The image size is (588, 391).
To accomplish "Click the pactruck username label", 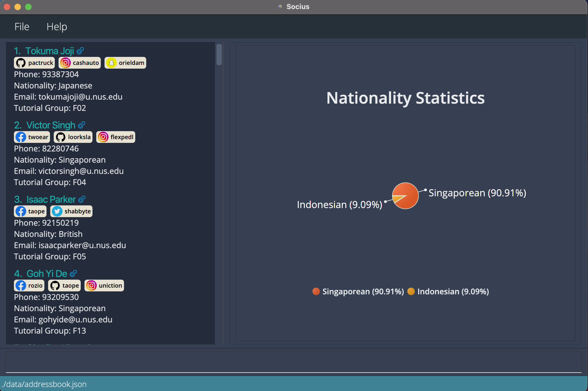I will point(41,63).
